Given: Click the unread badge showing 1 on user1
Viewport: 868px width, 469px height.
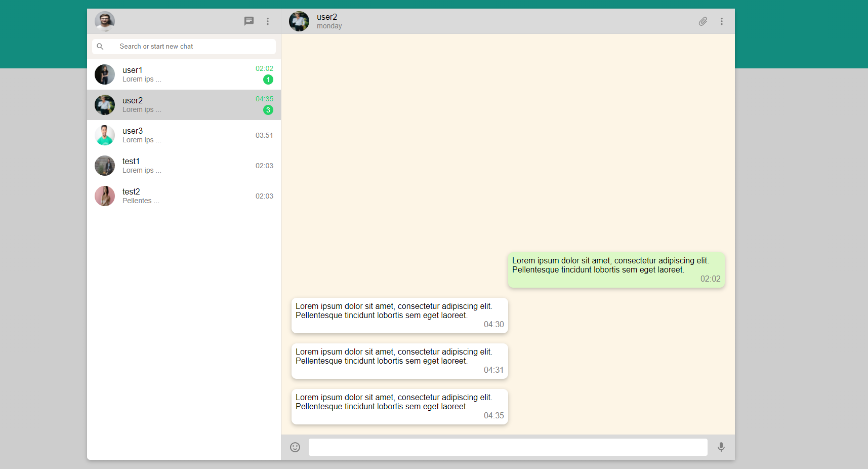Looking at the screenshot, I should [x=267, y=80].
